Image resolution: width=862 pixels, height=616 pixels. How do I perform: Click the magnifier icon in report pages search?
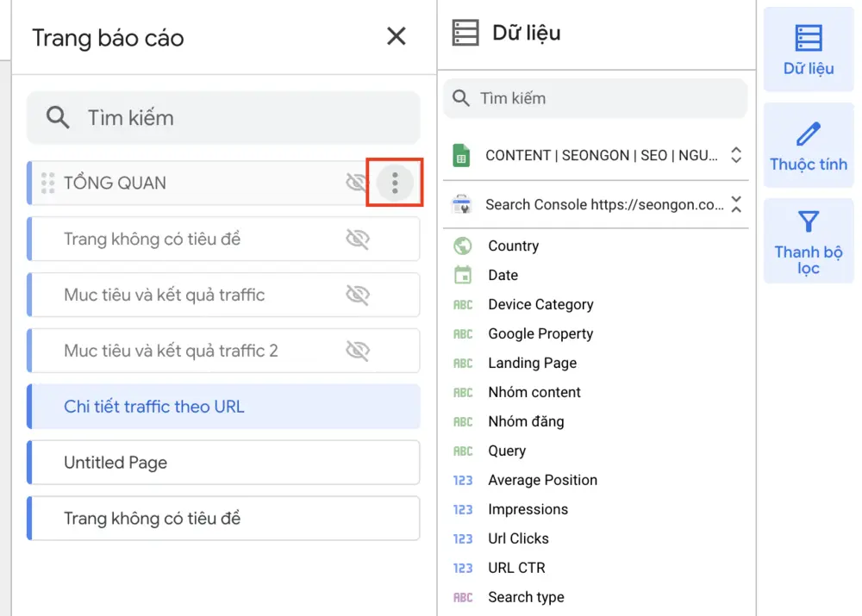pos(57,117)
